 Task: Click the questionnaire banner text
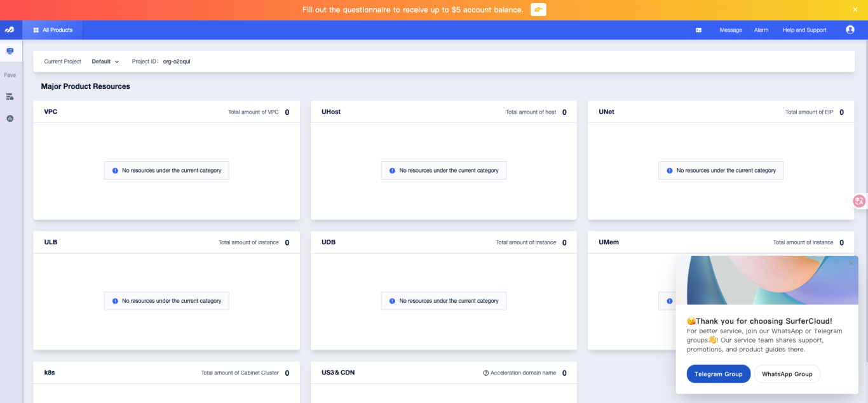(x=413, y=10)
